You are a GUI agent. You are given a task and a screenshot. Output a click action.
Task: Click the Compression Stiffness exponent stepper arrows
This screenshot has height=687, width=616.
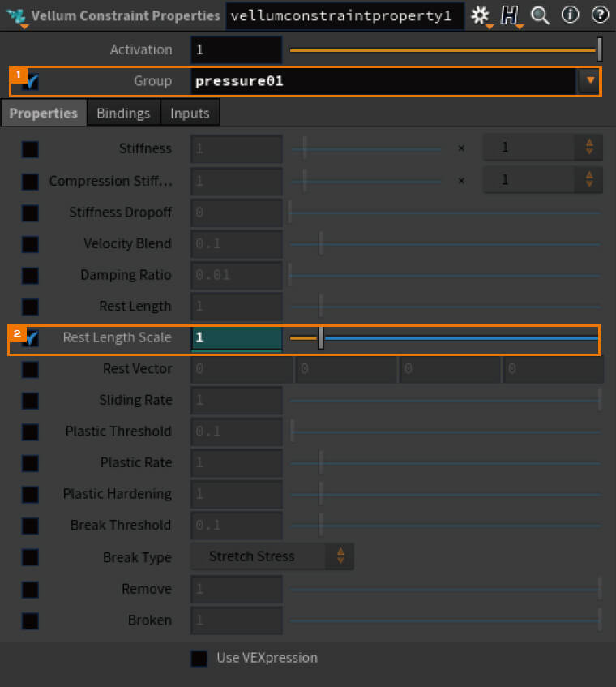(x=589, y=179)
